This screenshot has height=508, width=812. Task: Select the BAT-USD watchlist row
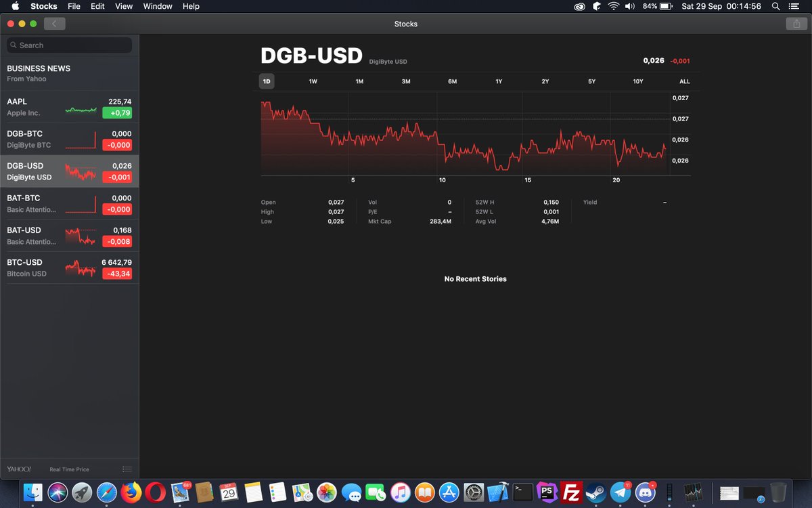pyautogui.click(x=69, y=236)
